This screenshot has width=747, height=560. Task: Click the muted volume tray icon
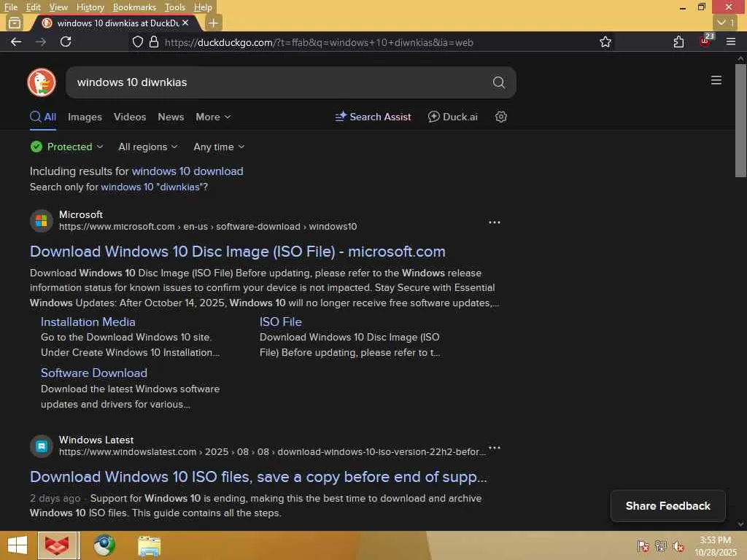pos(678,546)
